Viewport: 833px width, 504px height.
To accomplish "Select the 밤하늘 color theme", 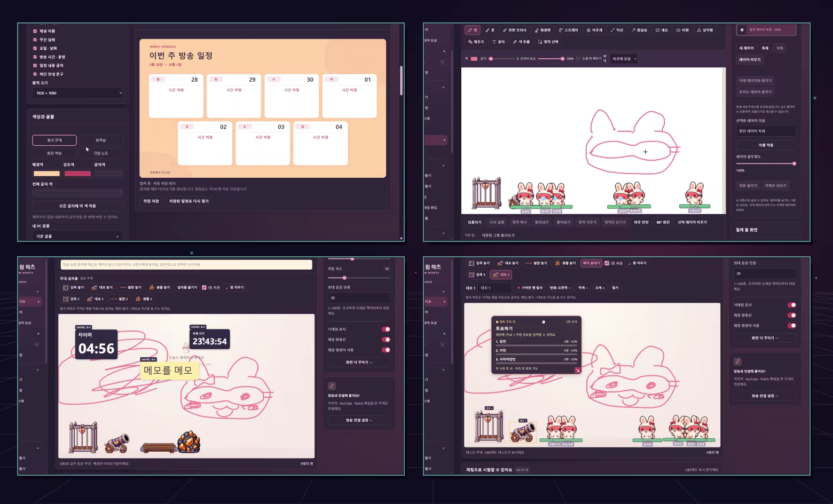I will (x=101, y=140).
